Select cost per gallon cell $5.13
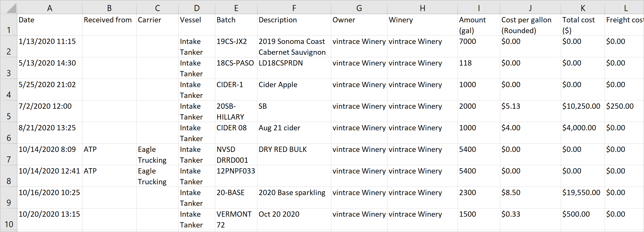The image size is (644, 232). [x=530, y=111]
